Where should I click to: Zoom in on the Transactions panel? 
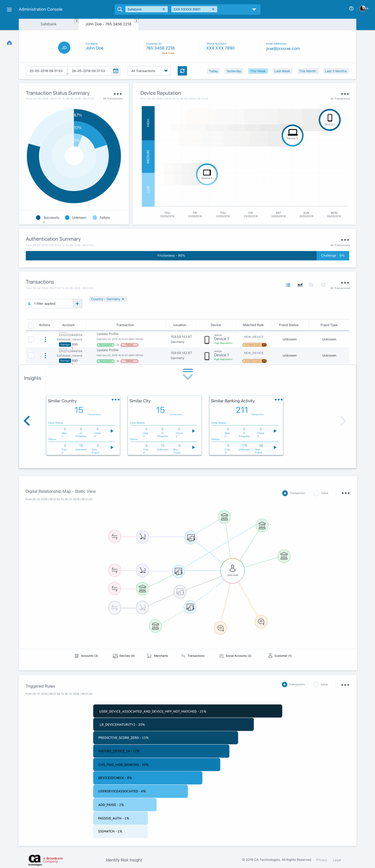(x=311, y=285)
